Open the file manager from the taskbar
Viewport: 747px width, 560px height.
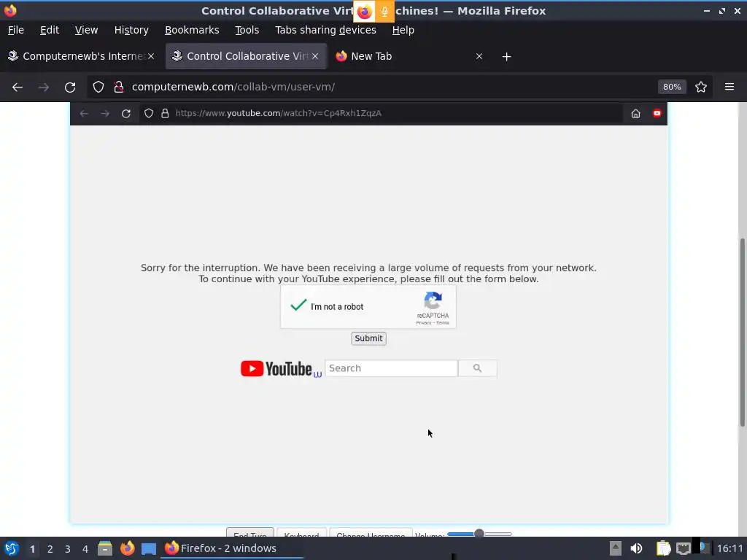point(105,548)
